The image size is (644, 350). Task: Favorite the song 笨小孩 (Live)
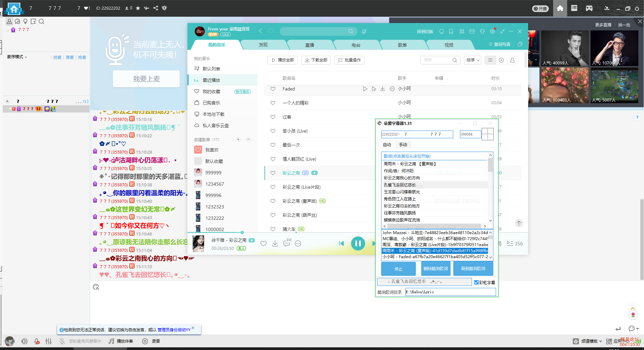[273, 131]
